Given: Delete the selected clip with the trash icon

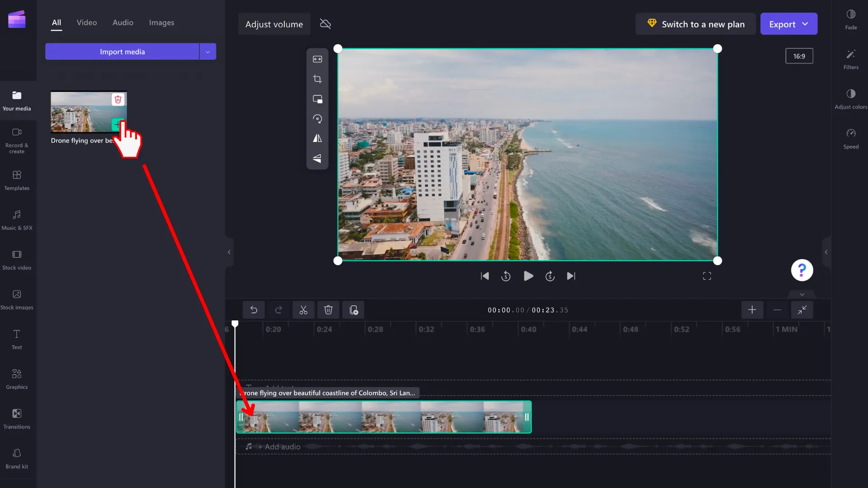Looking at the screenshot, I should (328, 310).
